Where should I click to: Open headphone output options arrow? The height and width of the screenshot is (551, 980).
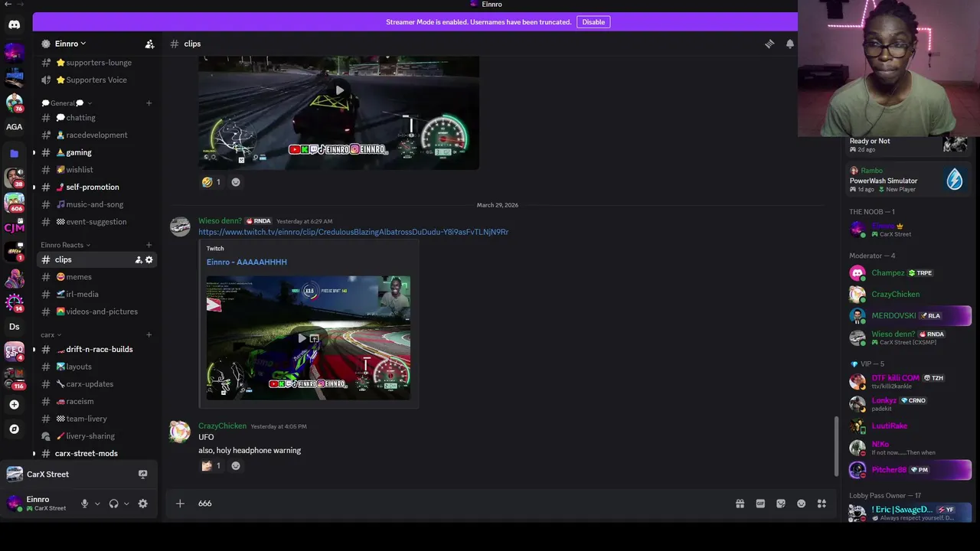(126, 504)
